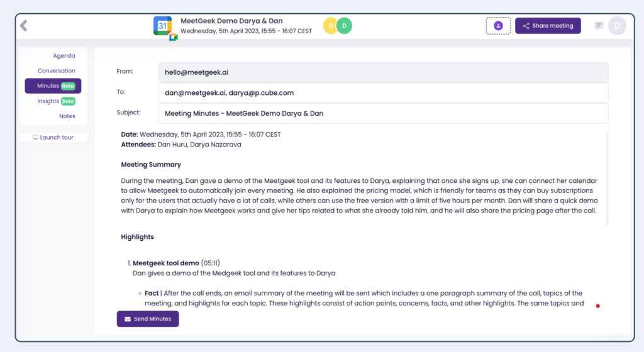Click the Subject input field
This screenshot has width=644, height=352.
pos(383,113)
